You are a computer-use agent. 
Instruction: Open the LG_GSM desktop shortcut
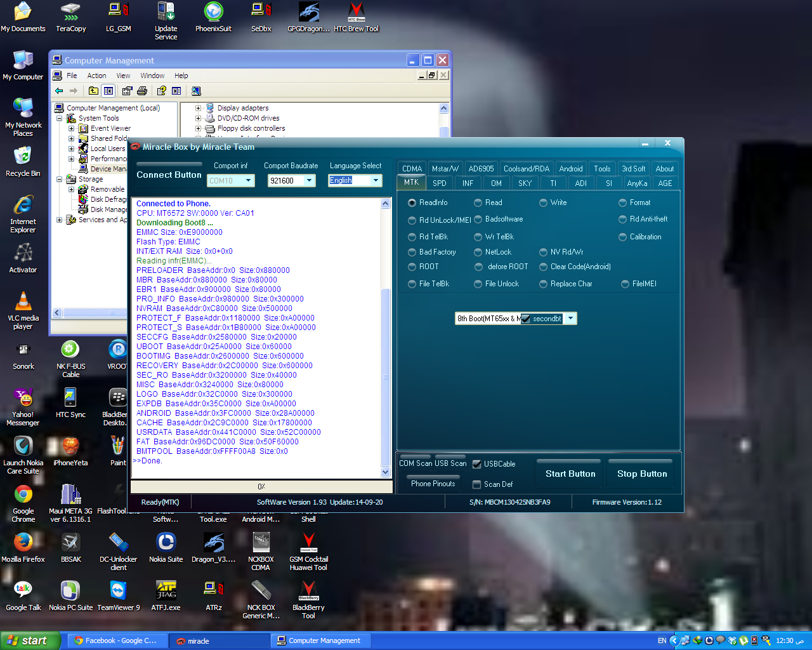[x=118, y=17]
